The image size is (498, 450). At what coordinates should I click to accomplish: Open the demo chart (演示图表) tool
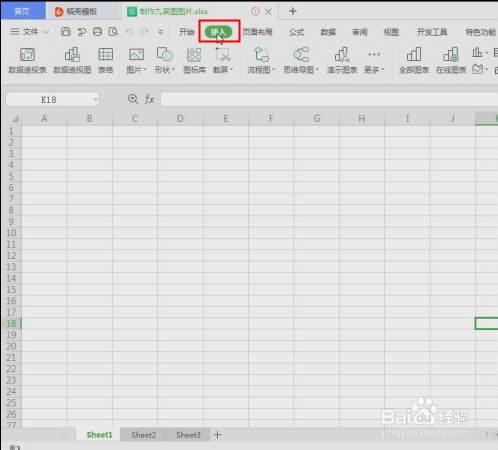pyautogui.click(x=342, y=60)
